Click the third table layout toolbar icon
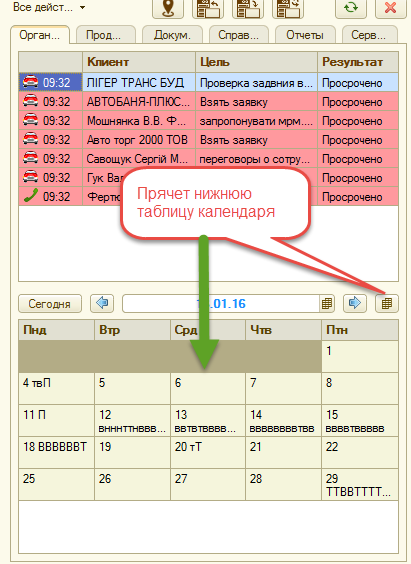 coord(288,8)
